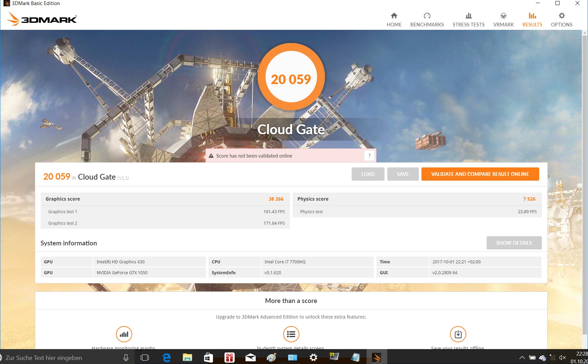Open the Options section
Screen dimensions: 588x364
[x=562, y=20]
